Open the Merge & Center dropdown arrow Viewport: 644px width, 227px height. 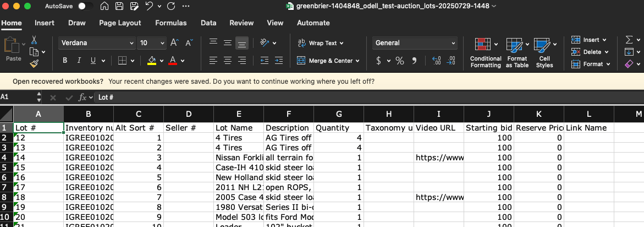click(357, 61)
